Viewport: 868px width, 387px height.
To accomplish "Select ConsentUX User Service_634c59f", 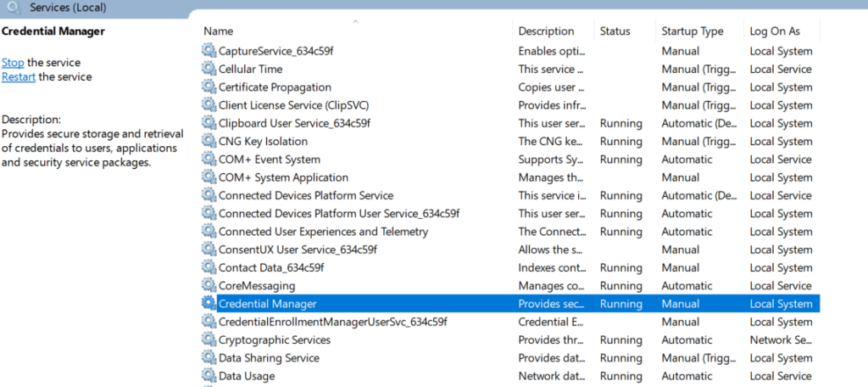I will (x=298, y=250).
